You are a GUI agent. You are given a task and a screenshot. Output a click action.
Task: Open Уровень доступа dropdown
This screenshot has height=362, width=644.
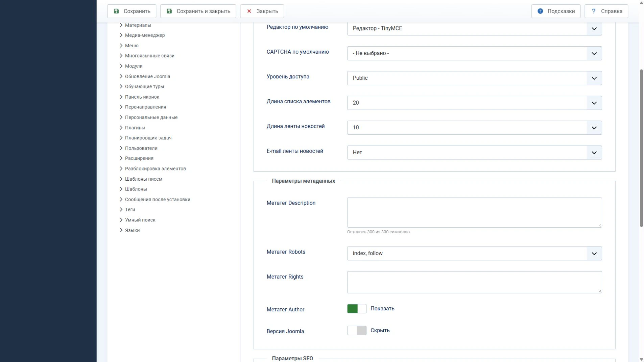[x=474, y=78]
